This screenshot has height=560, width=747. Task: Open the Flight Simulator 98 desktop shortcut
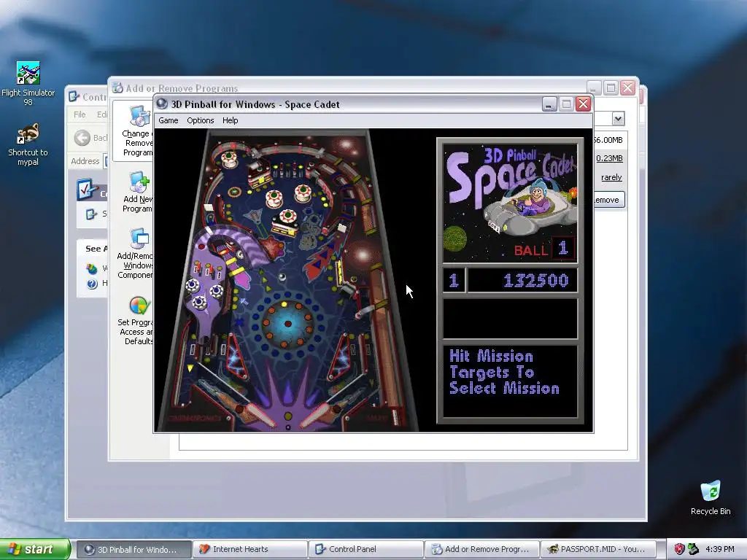point(28,83)
